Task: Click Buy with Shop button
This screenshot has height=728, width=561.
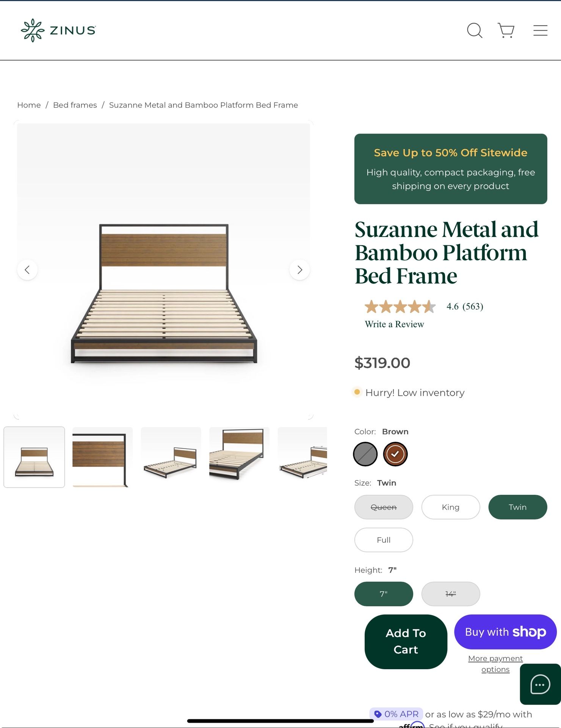Action: point(505,632)
